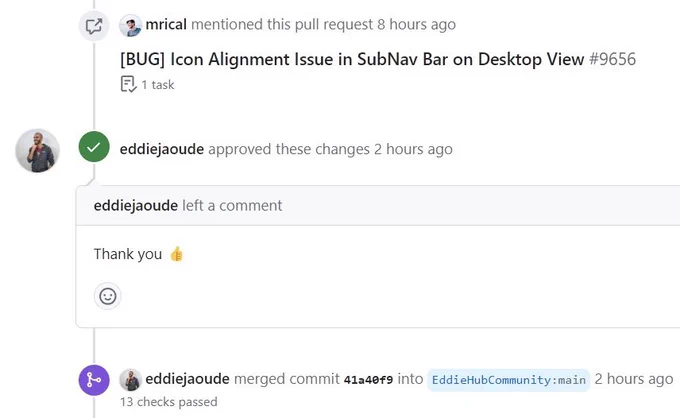Open eddiejaoude's large profile avatar
Viewport: 680px width, 418px height.
click(x=37, y=150)
